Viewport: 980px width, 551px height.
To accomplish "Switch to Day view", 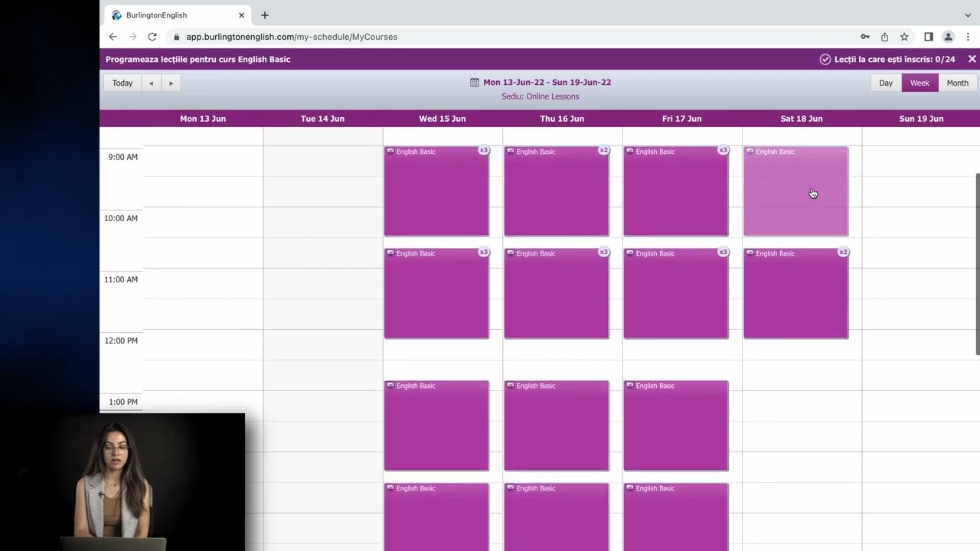I will tap(886, 83).
